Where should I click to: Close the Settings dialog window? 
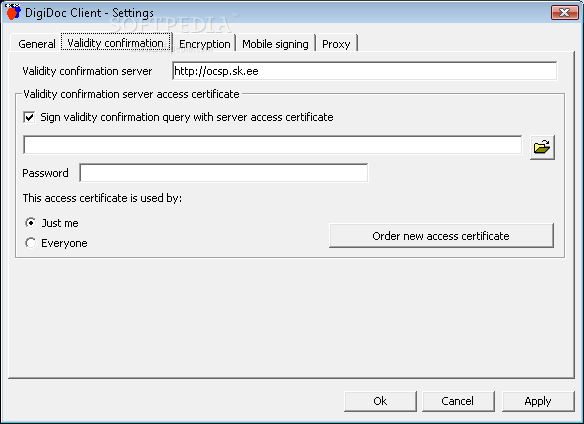point(564,12)
